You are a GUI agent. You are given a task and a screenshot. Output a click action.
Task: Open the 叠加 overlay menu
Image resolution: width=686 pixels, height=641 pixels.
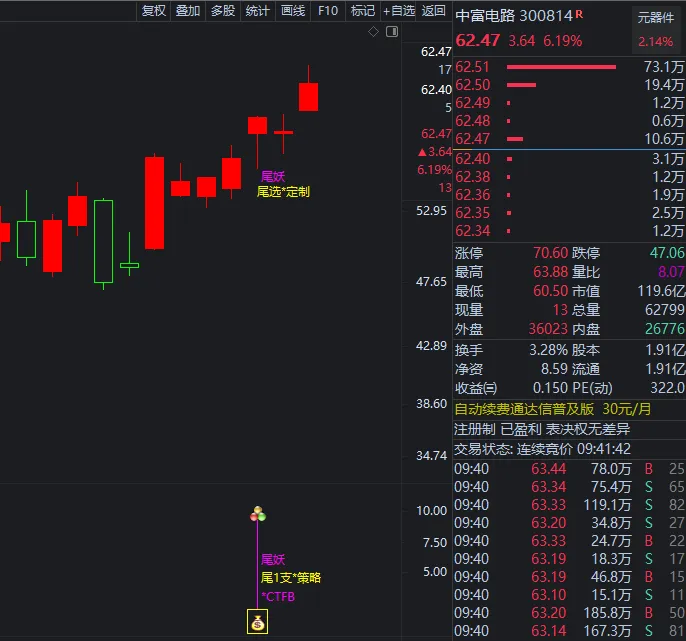[187, 11]
